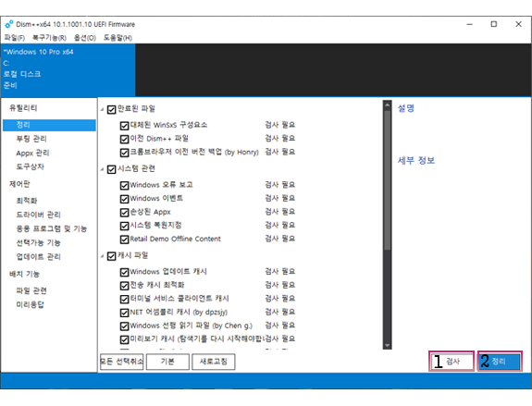Open the 파일(F) menu
532x406 pixels.
tap(15, 38)
